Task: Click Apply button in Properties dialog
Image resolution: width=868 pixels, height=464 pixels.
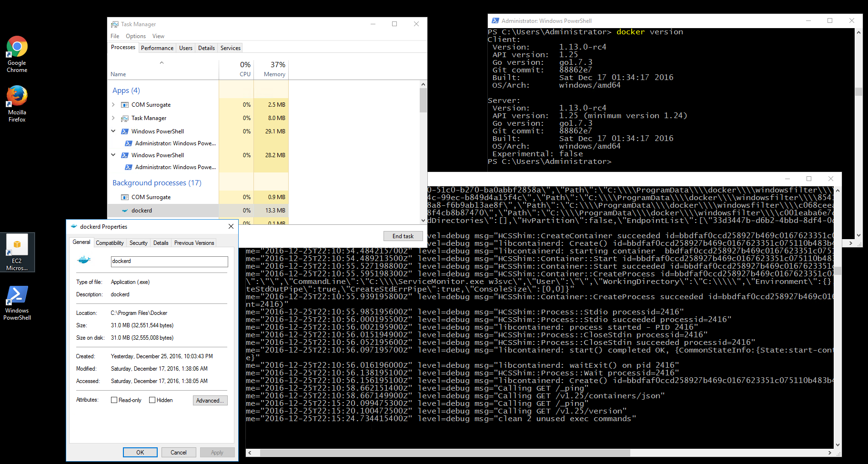Action: 217,453
